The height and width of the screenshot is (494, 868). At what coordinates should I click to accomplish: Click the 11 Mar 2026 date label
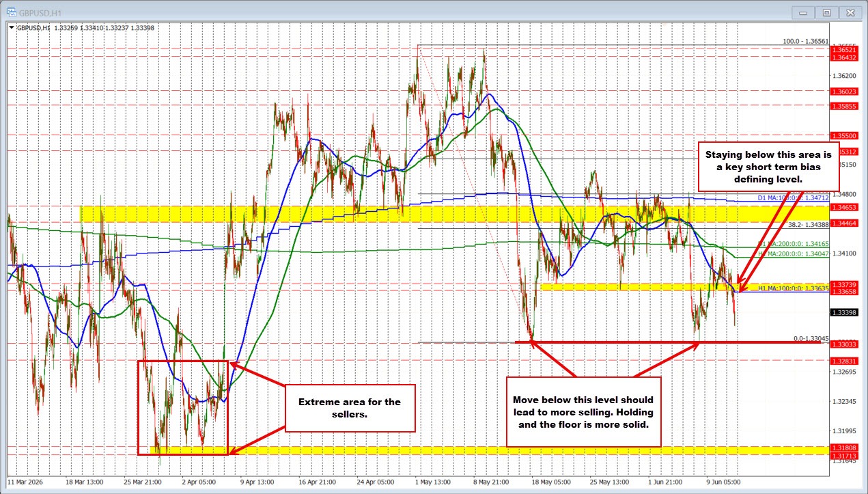pos(25,482)
